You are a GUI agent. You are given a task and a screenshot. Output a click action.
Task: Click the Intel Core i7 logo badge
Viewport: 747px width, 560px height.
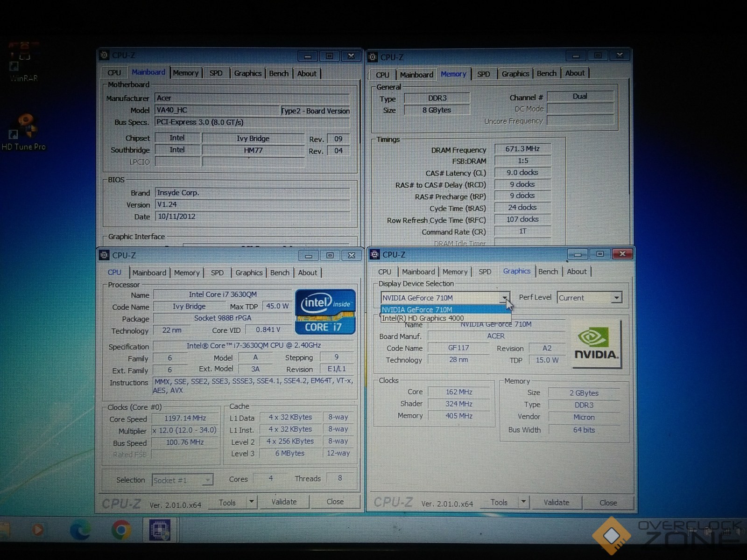pyautogui.click(x=325, y=312)
